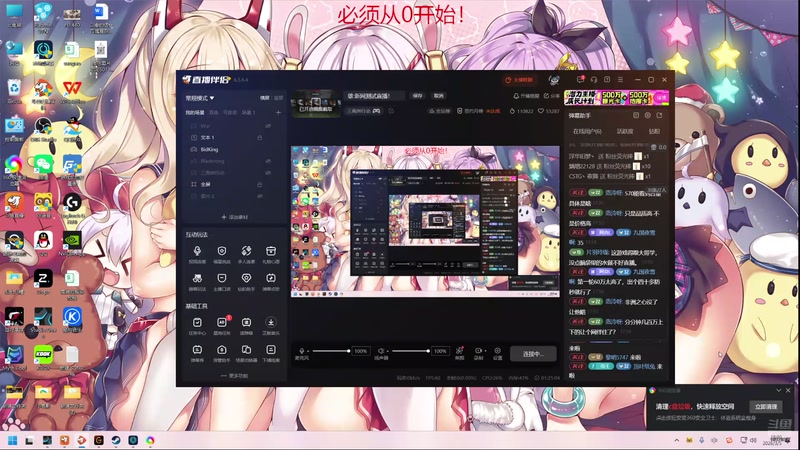Click the 500万 promotional banner ad

(x=616, y=97)
